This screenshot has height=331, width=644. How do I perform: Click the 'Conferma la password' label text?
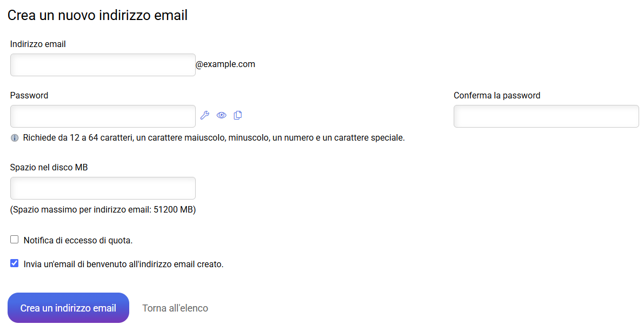(x=497, y=96)
